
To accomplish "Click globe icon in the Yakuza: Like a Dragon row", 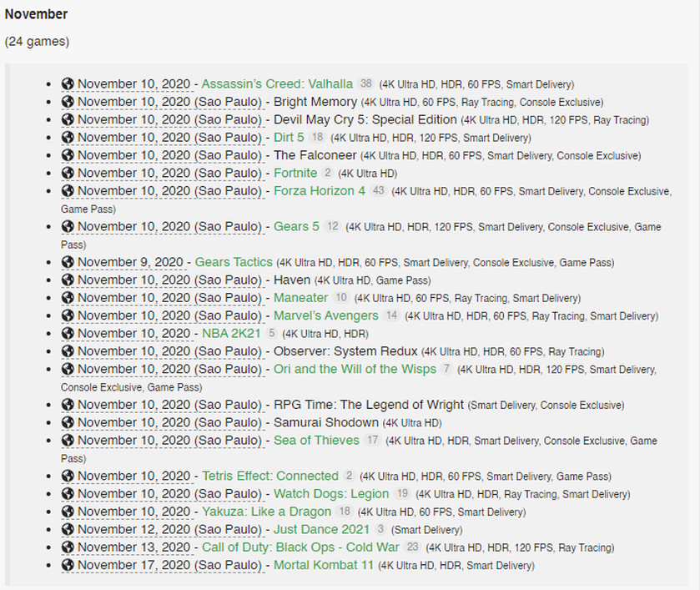I will 68,512.
